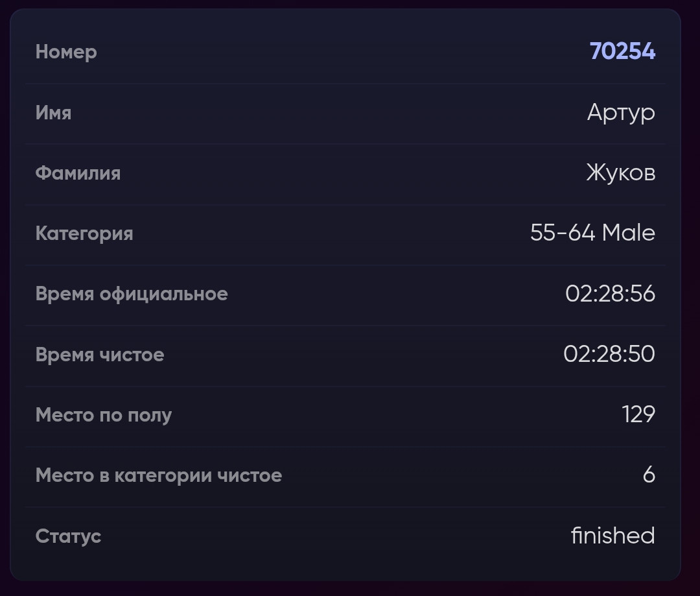Viewport: 700px width, 596px height.
Task: Click the surname value Жуков
Action: 621,173
